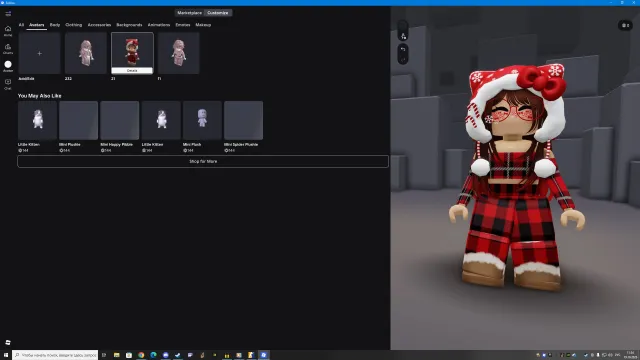
Task: Click the plus tile to create new avatar
Action: [x=40, y=53]
